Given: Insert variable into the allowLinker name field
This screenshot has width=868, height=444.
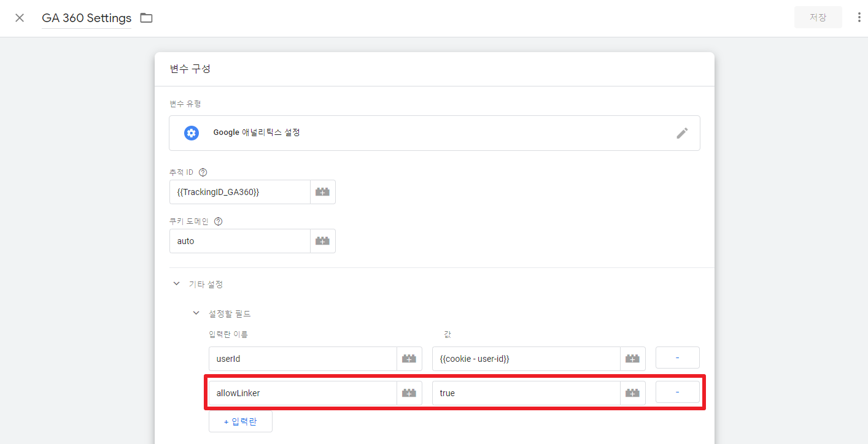Looking at the screenshot, I should click(409, 393).
